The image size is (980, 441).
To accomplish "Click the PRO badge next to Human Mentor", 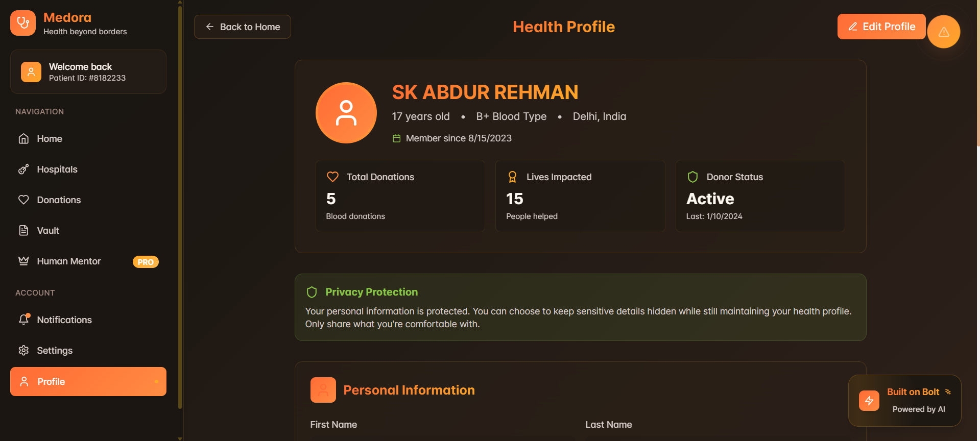I will pos(146,262).
